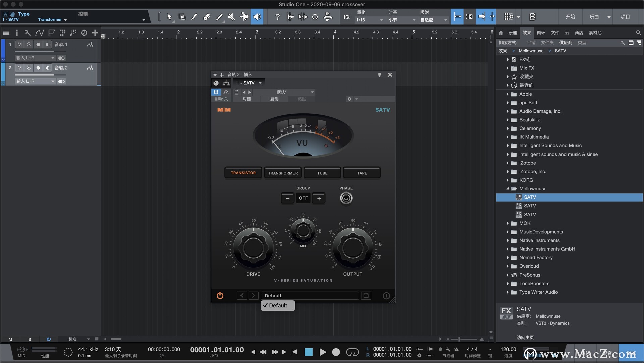This screenshot has height=363, width=644.
Task: Toggle the orange SATV power switch
Action: pos(220,295)
